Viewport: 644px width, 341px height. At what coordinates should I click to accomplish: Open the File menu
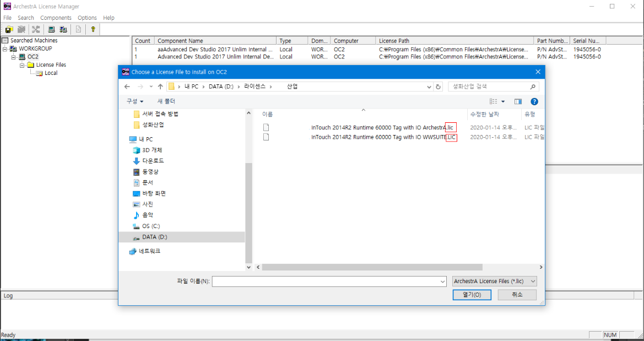coord(7,18)
